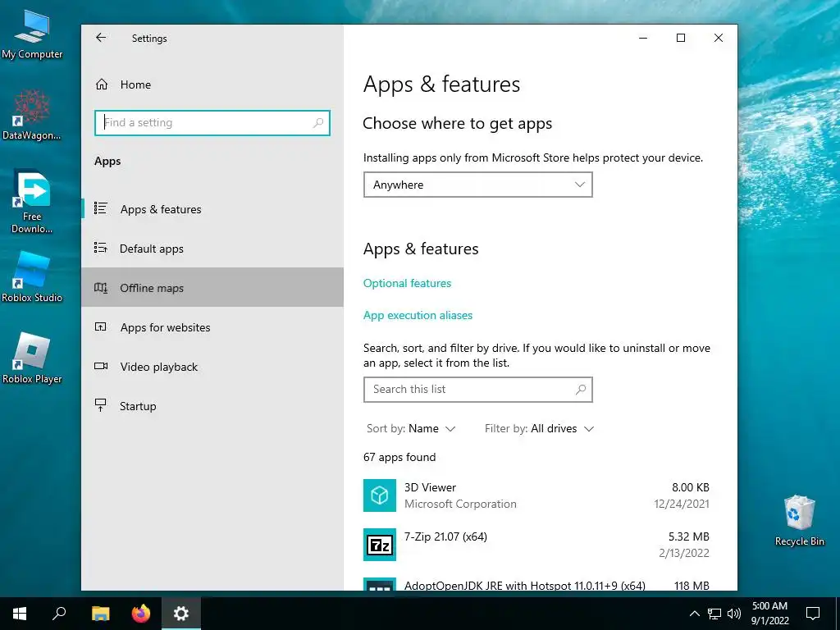The height and width of the screenshot is (630, 840).
Task: Click the 67 apps found text
Action: click(x=399, y=458)
